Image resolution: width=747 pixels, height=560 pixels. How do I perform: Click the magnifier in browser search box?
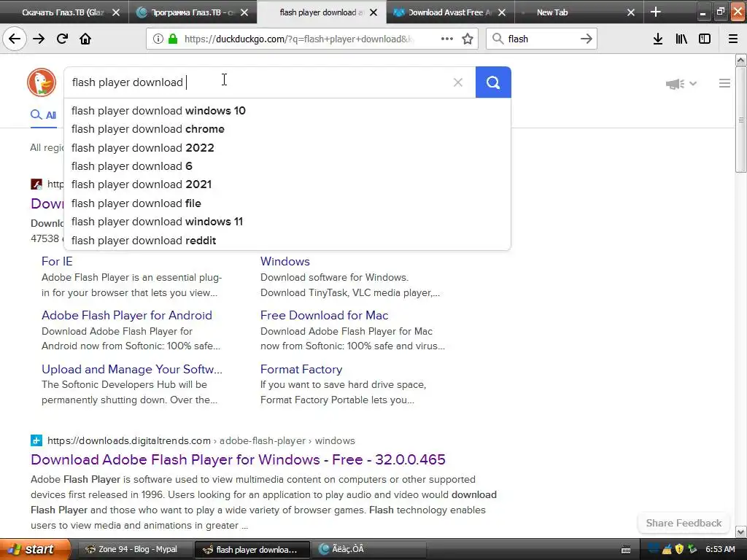click(498, 39)
